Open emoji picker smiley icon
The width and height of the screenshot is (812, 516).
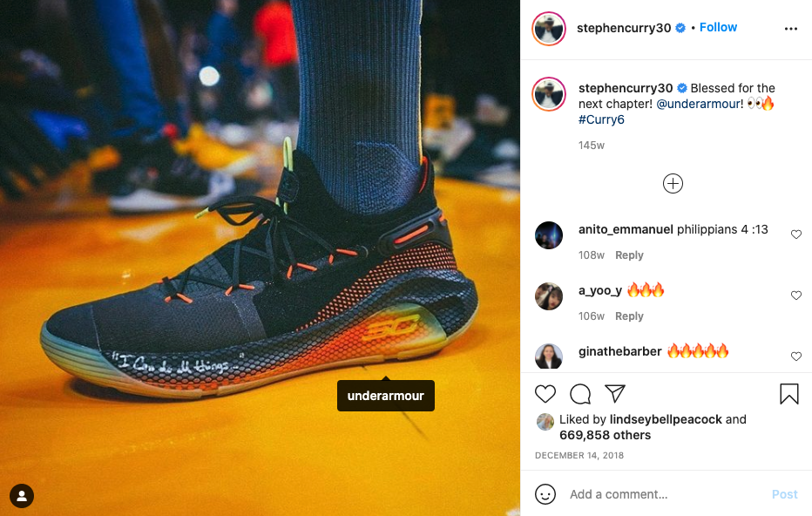[x=545, y=494]
